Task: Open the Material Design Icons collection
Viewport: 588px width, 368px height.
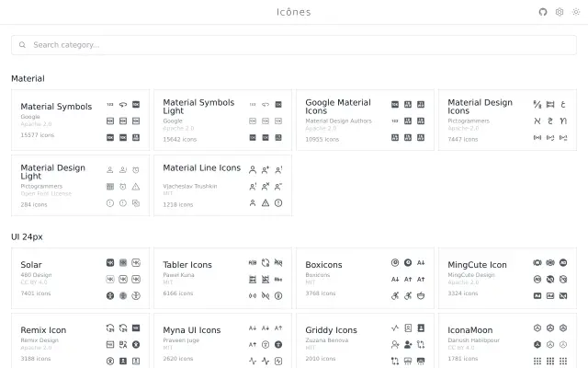Action: [x=507, y=121]
